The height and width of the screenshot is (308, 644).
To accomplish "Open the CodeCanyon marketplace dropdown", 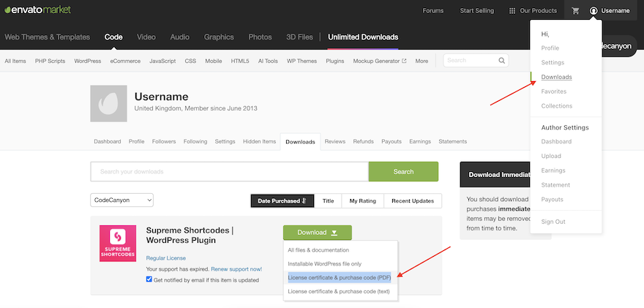I will click(122, 200).
